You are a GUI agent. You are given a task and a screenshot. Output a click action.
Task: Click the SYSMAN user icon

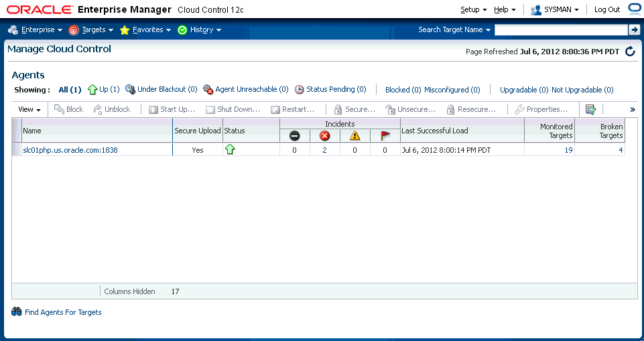(x=535, y=10)
